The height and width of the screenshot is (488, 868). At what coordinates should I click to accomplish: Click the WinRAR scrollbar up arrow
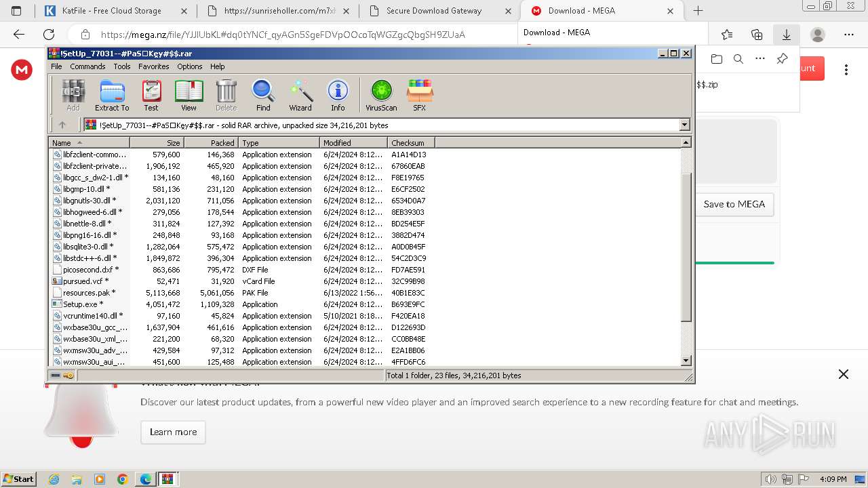(686, 142)
